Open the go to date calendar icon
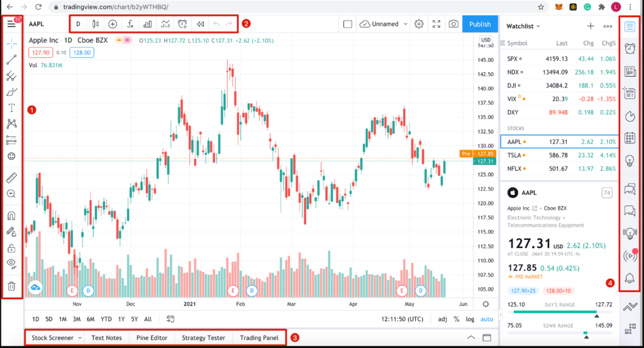 [x=170, y=319]
